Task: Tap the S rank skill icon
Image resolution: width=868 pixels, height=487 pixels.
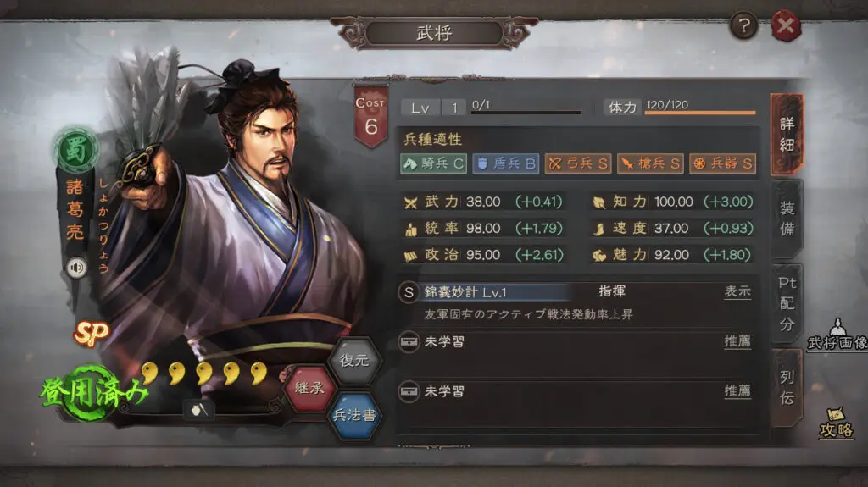Action: tap(409, 292)
